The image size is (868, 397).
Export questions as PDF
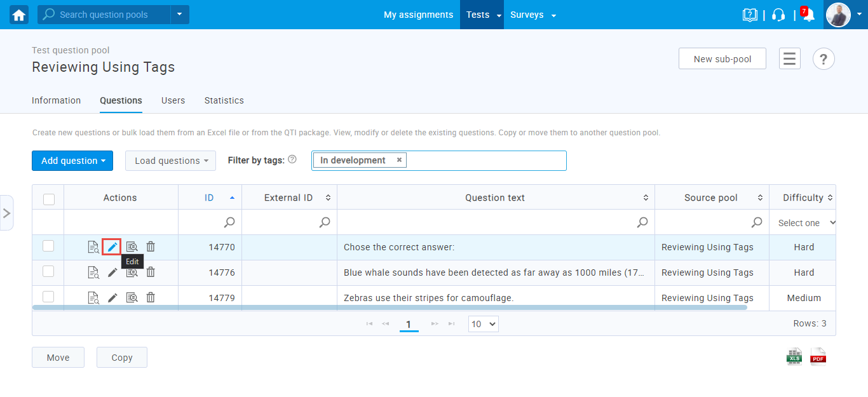click(x=818, y=357)
